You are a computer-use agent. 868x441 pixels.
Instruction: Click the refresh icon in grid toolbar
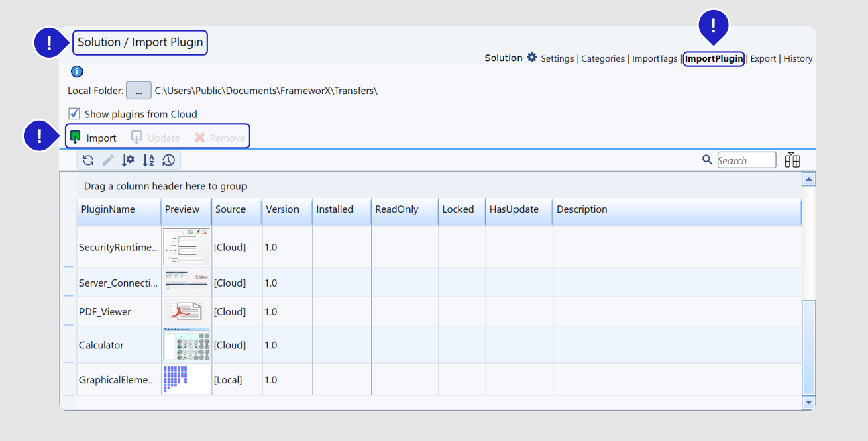click(x=88, y=160)
